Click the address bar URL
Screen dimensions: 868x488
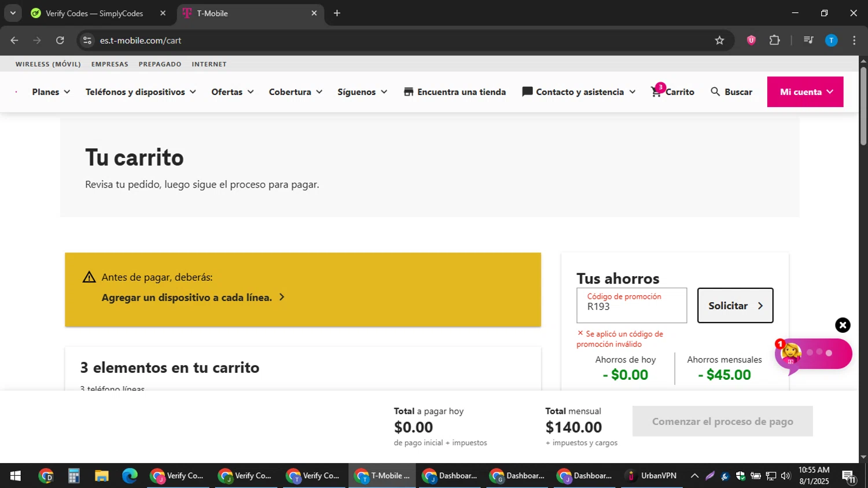click(x=141, y=41)
